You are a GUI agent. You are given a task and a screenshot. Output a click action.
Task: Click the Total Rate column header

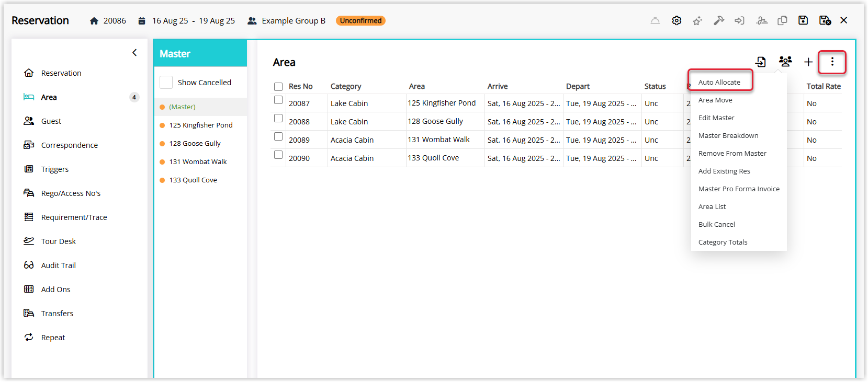824,86
